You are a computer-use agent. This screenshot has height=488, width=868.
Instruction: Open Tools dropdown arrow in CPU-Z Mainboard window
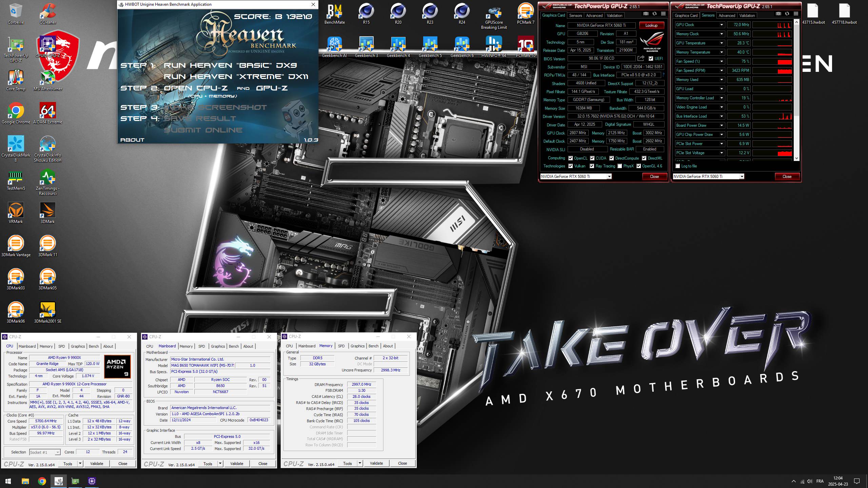click(220, 464)
